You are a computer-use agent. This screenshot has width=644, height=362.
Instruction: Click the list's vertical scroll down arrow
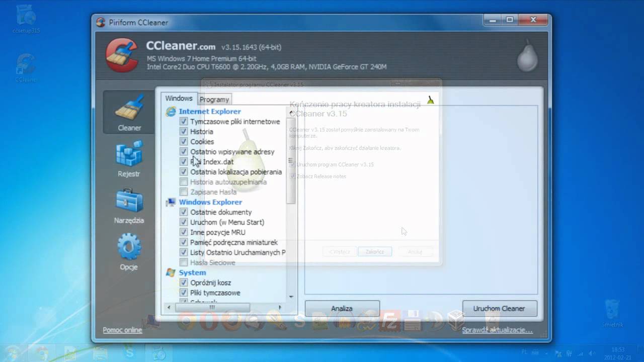291,297
